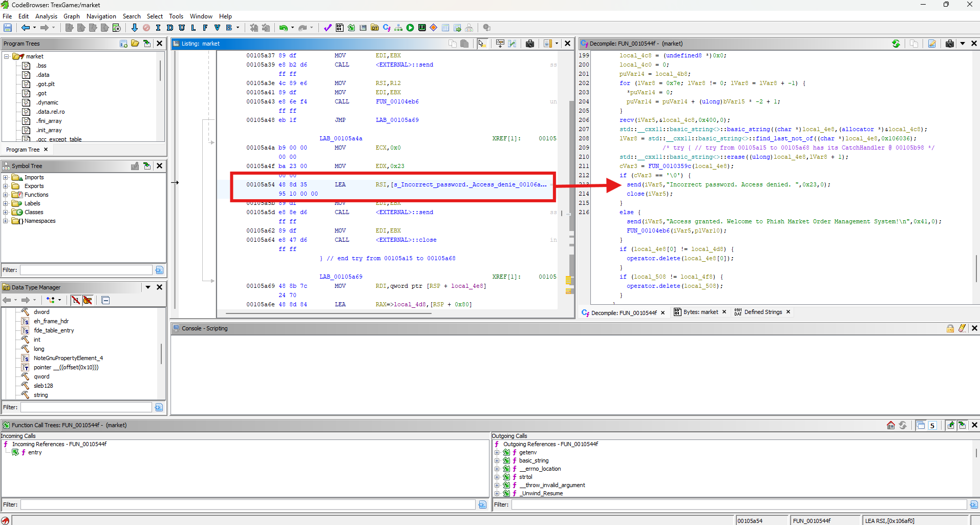
Task: Click the Function Call Trees home icon
Action: (891, 425)
